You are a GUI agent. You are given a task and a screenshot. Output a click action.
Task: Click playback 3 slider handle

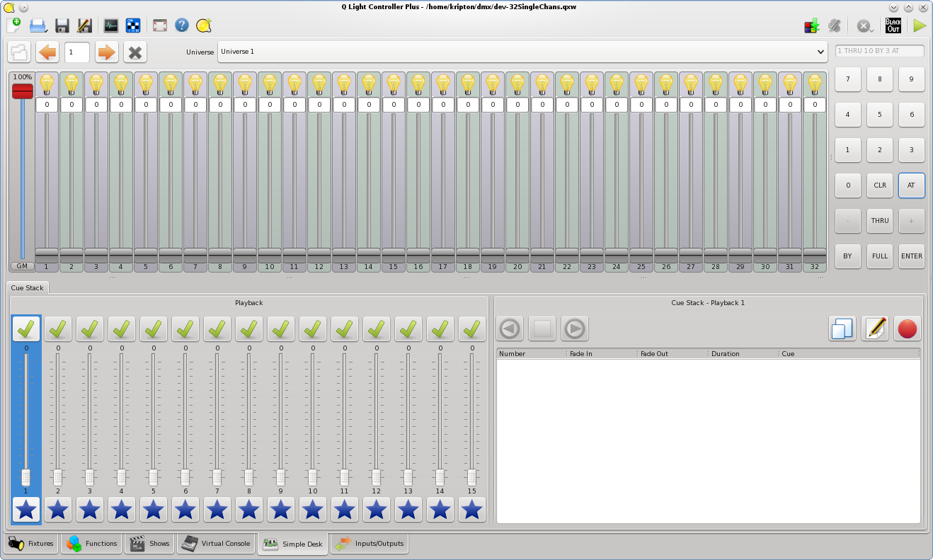pos(90,477)
